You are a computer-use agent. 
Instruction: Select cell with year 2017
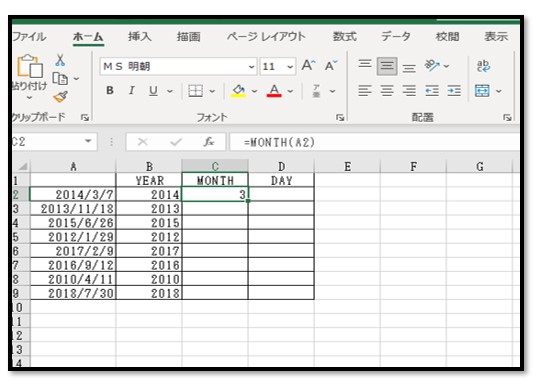[x=149, y=251]
